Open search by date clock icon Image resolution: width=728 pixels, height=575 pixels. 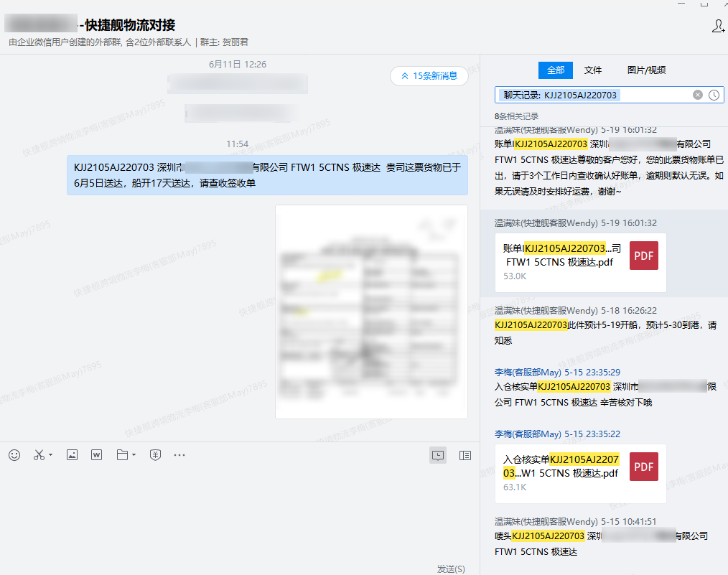point(714,95)
